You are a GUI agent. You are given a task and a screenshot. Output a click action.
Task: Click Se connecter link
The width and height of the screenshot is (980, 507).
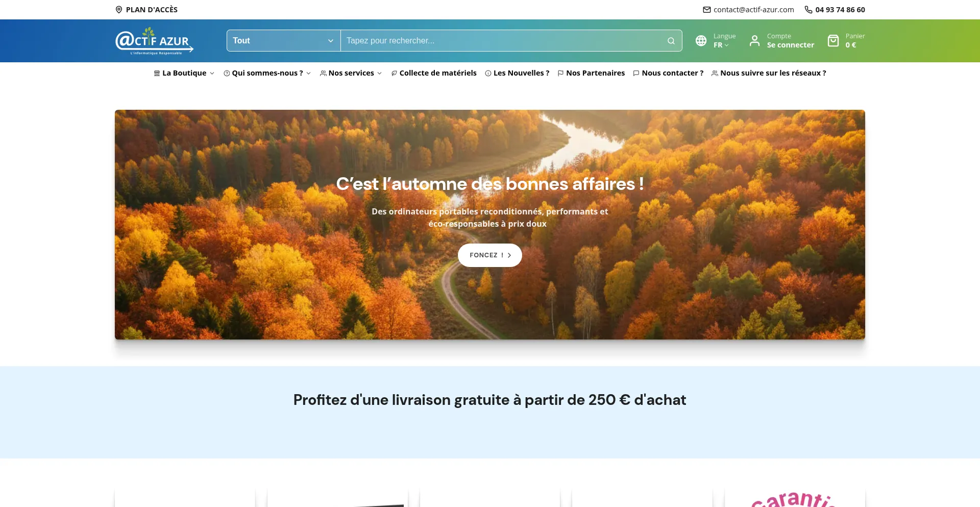pyautogui.click(x=791, y=45)
